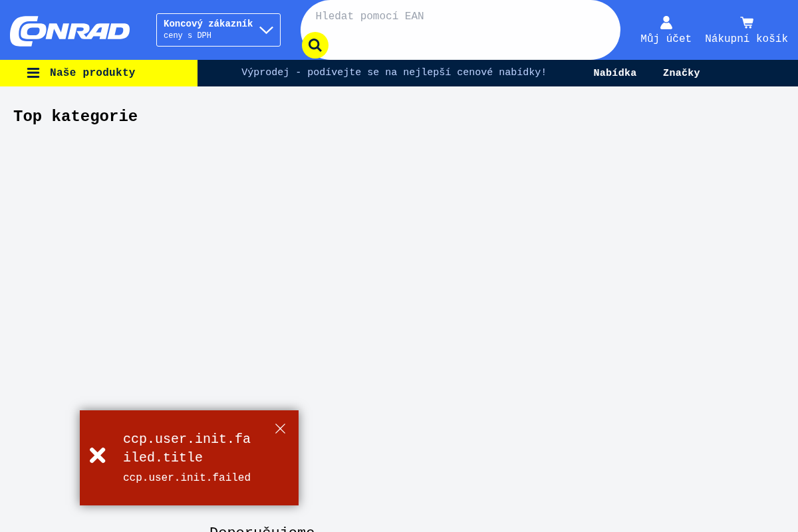Click the Můj účet text label

pos(666,39)
